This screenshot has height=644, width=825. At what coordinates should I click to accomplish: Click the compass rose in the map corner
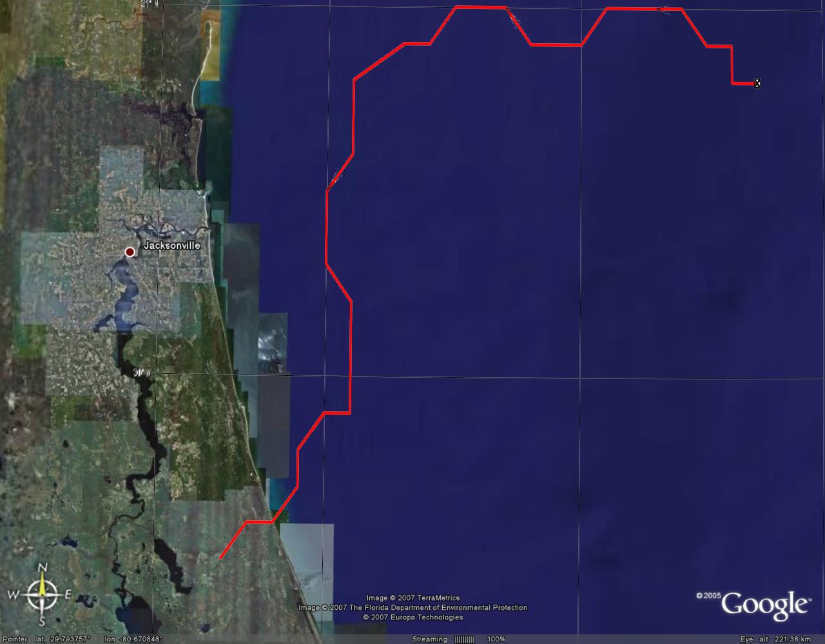42,594
